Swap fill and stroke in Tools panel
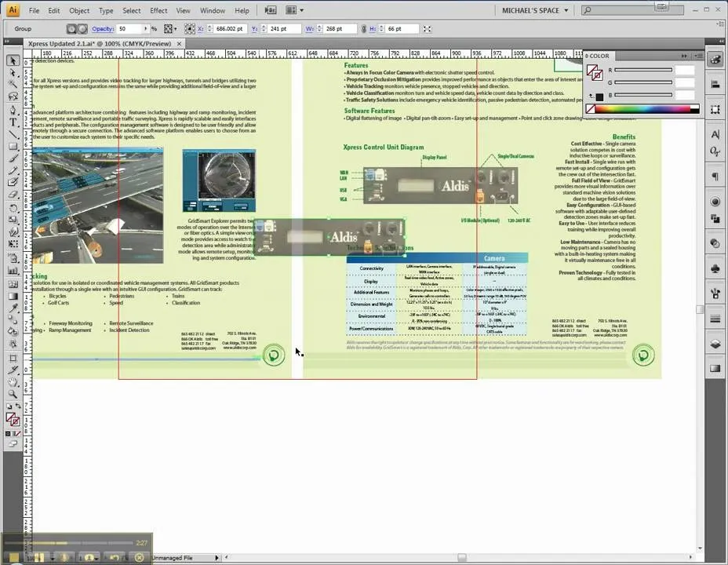This screenshot has width=728, height=565. pos(18,406)
